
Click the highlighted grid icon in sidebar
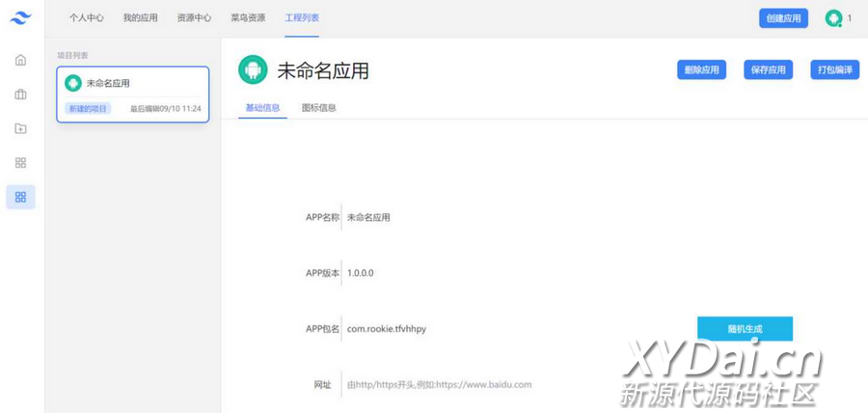20,197
